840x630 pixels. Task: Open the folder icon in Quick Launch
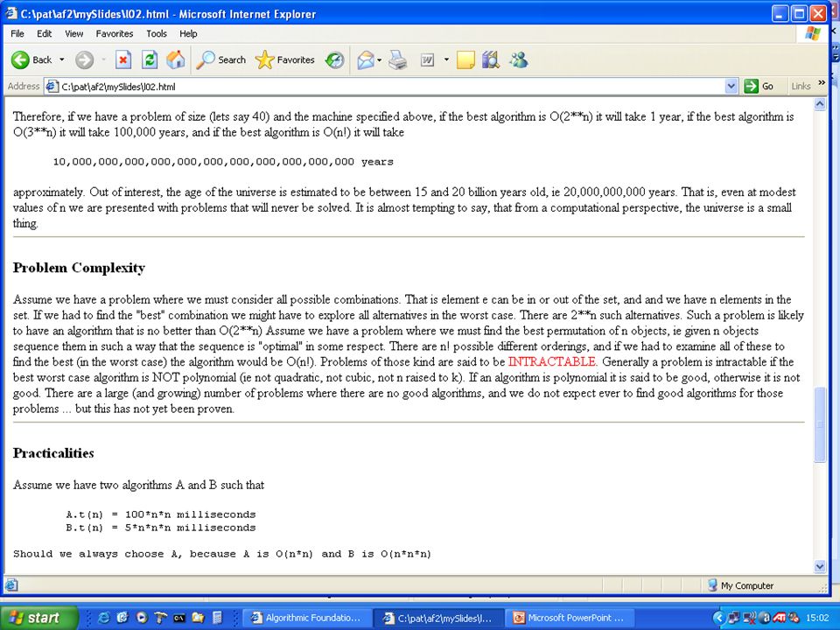199,618
